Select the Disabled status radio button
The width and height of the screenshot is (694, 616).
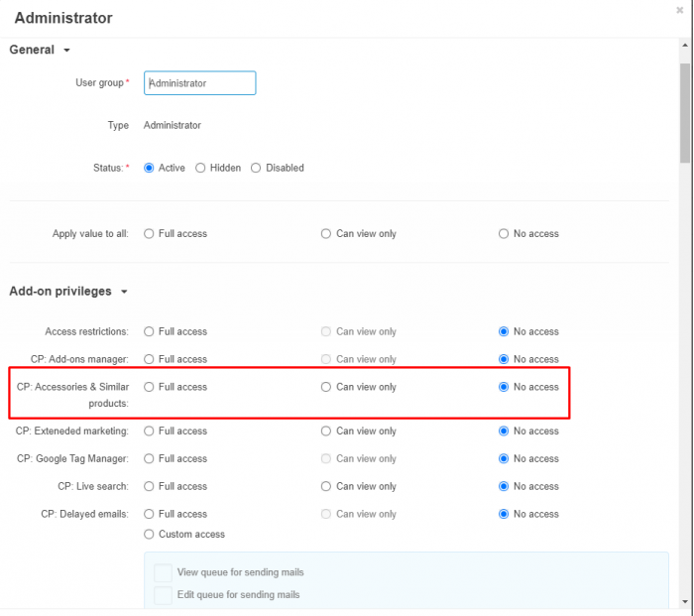pyautogui.click(x=256, y=168)
